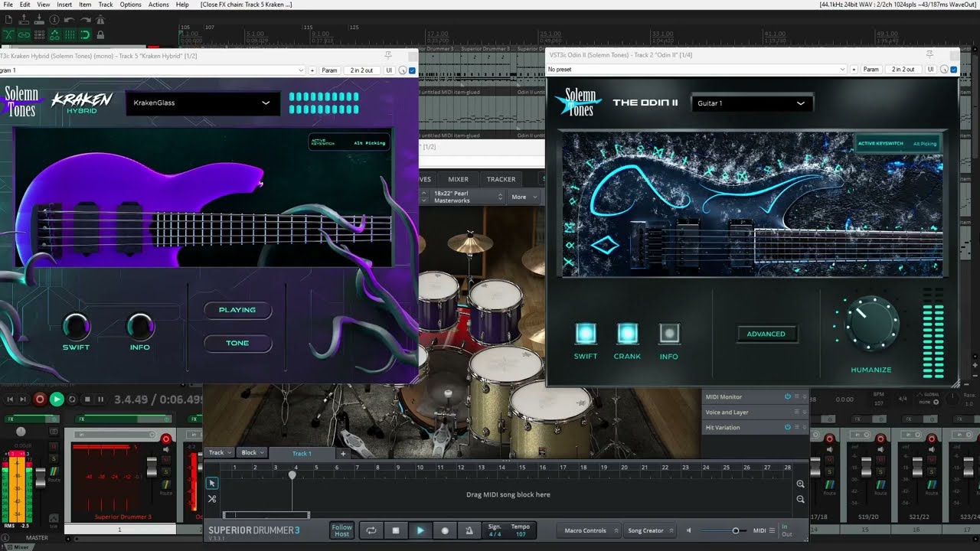Screen dimensions: 980x551
Task: Zoom in on the Superior Drummer timeline
Action: (x=800, y=484)
